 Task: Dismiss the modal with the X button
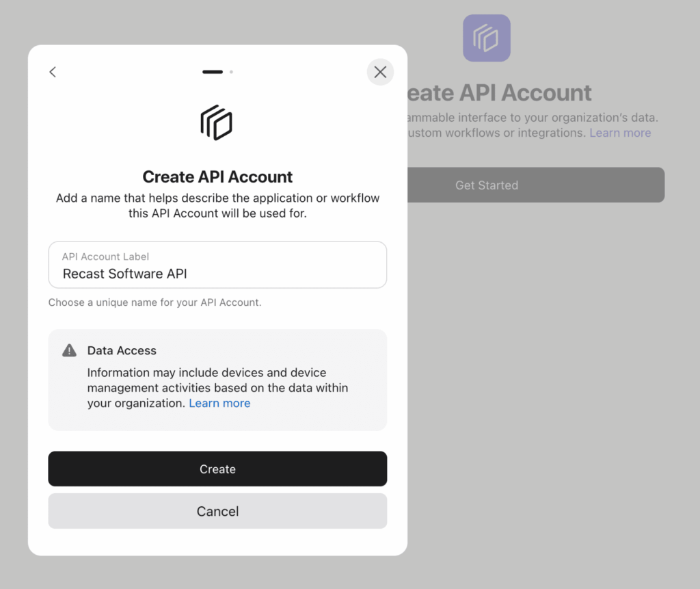pos(380,72)
